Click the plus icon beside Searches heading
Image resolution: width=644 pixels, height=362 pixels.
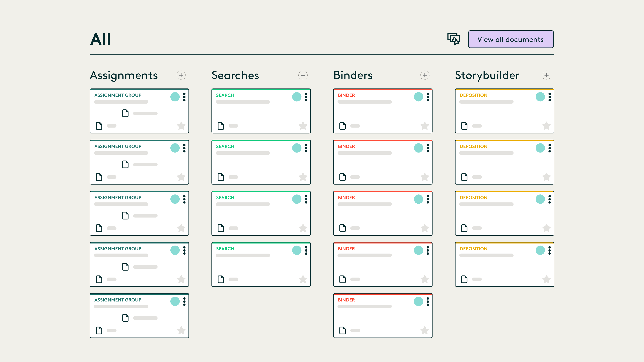303,75
